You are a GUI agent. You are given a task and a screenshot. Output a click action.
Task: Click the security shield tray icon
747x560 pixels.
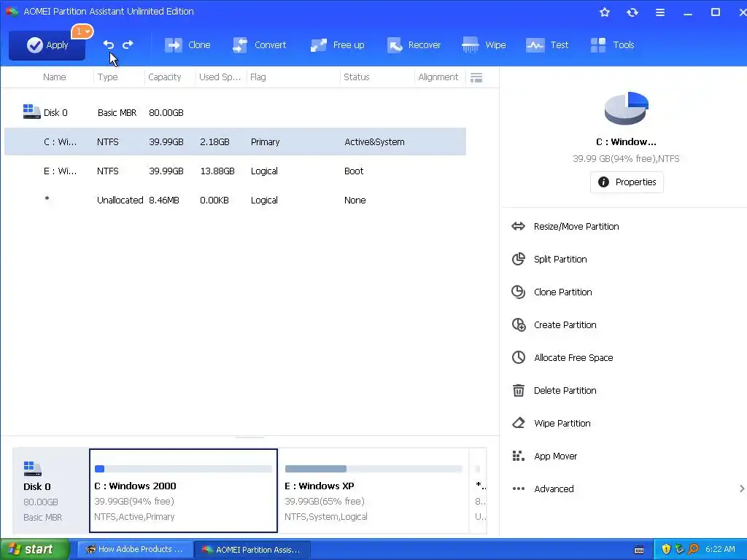pos(666,550)
